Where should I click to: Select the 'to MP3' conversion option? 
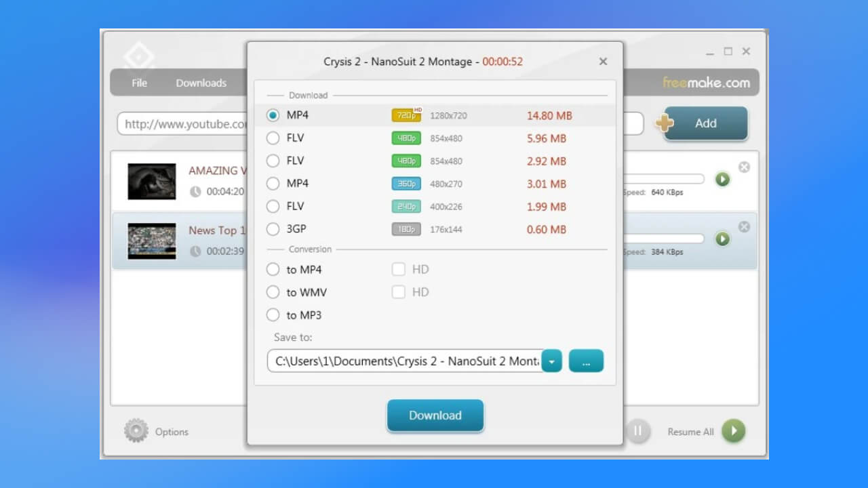pyautogui.click(x=273, y=315)
